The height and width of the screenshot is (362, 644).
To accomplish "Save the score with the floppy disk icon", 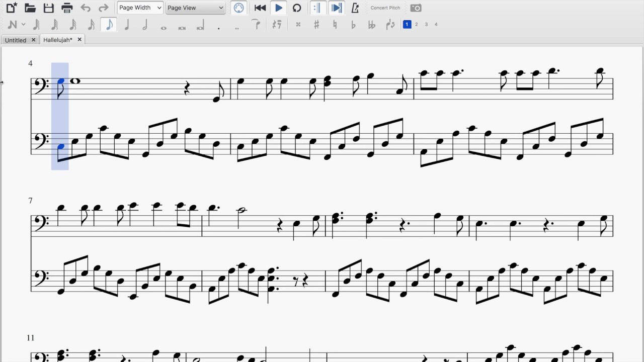I will point(48,8).
